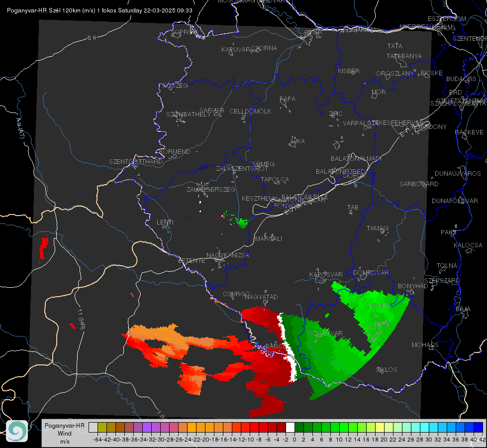Click the CSURGÓ label
This screenshot has height=448, width=487.
click(236, 294)
